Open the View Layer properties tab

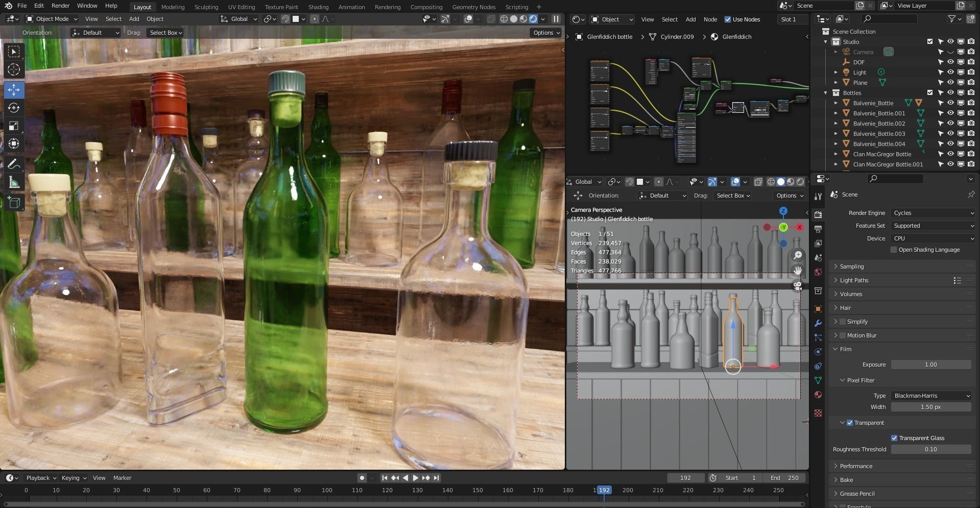818,244
